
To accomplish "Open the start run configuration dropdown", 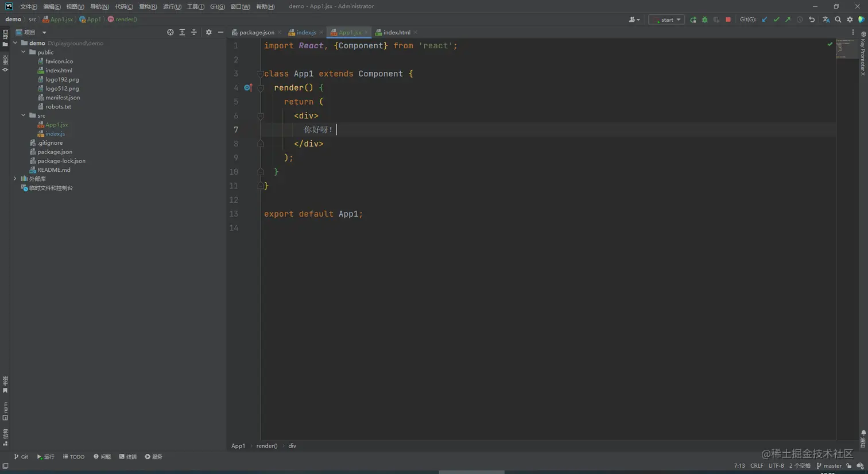I will coord(666,20).
